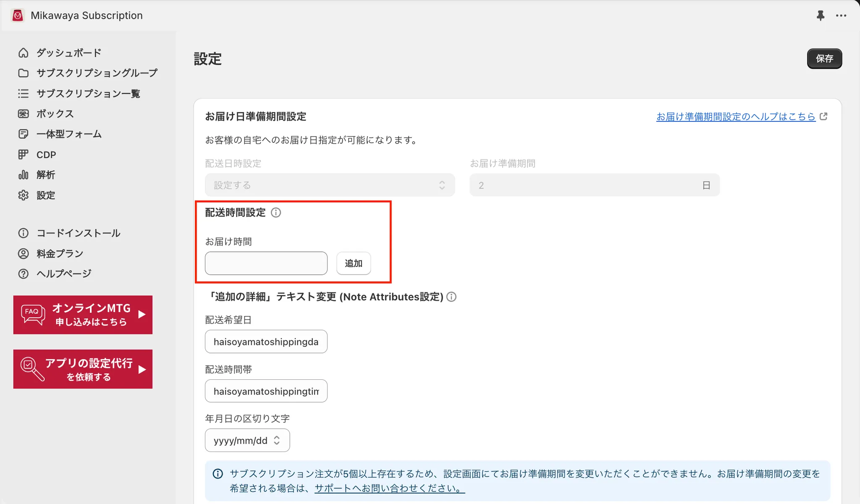Open ダッシュボード from the sidebar
This screenshot has width=860, height=504.
pos(68,53)
